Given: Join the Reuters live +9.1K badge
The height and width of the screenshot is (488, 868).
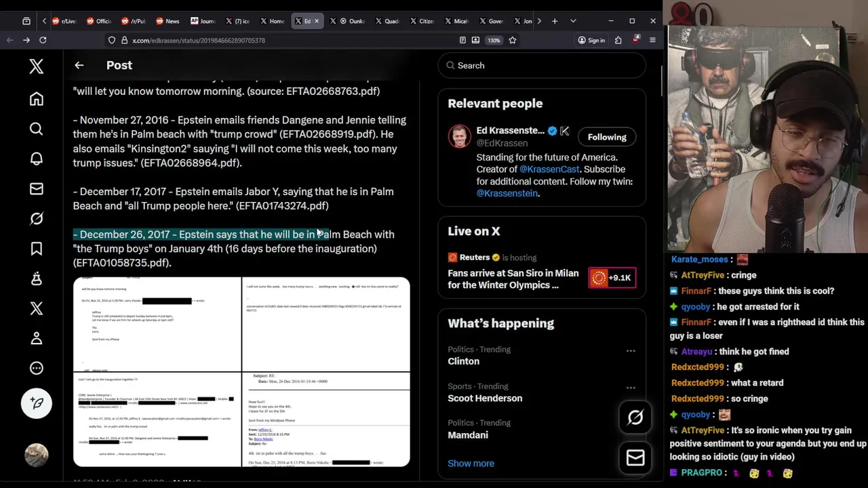Looking at the screenshot, I should (x=612, y=278).
